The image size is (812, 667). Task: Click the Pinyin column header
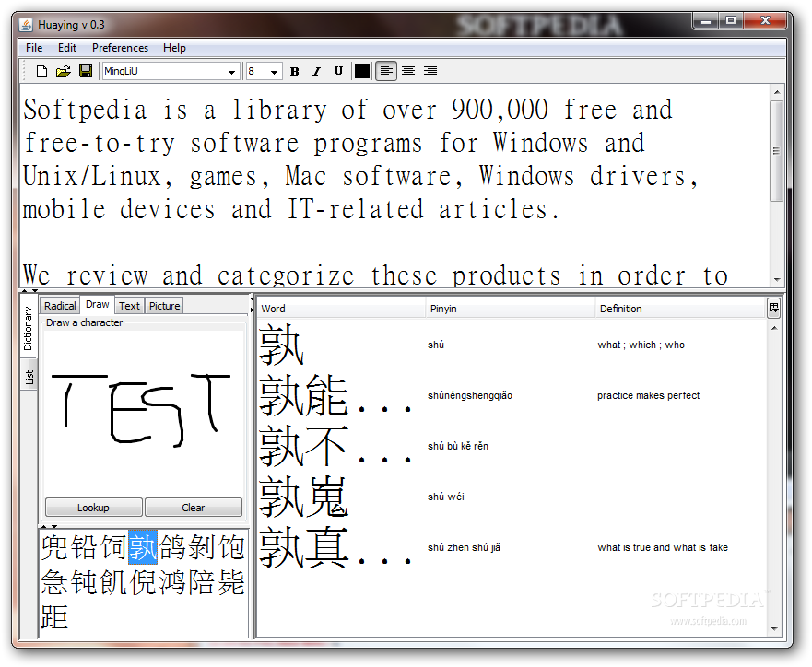(x=510, y=309)
